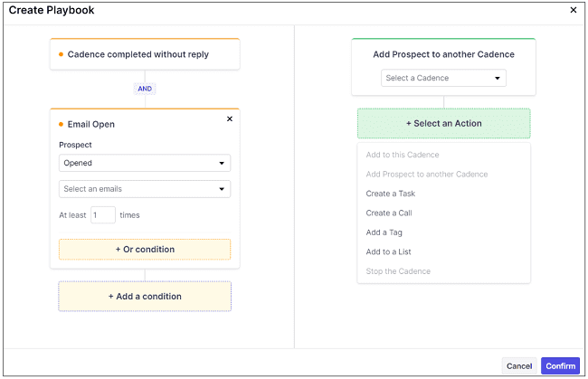Close the Create Playbook dialog
Screen dimensions: 588x379
573,10
